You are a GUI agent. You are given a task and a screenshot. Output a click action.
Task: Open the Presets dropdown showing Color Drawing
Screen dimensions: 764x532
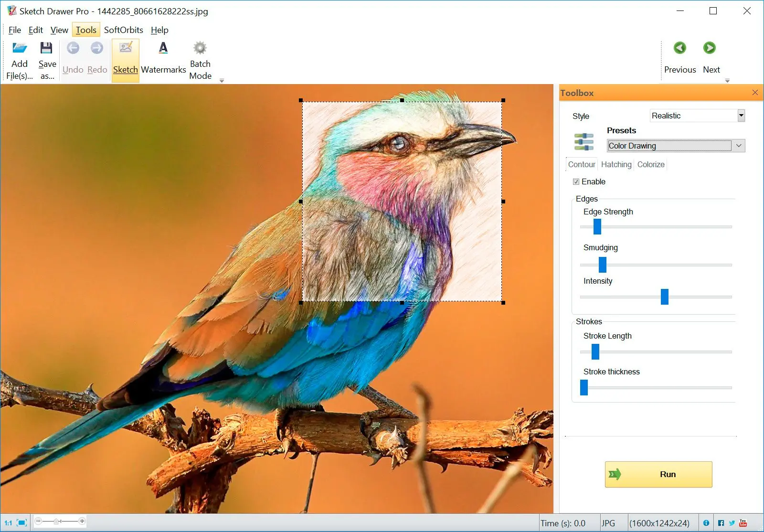[x=739, y=146]
